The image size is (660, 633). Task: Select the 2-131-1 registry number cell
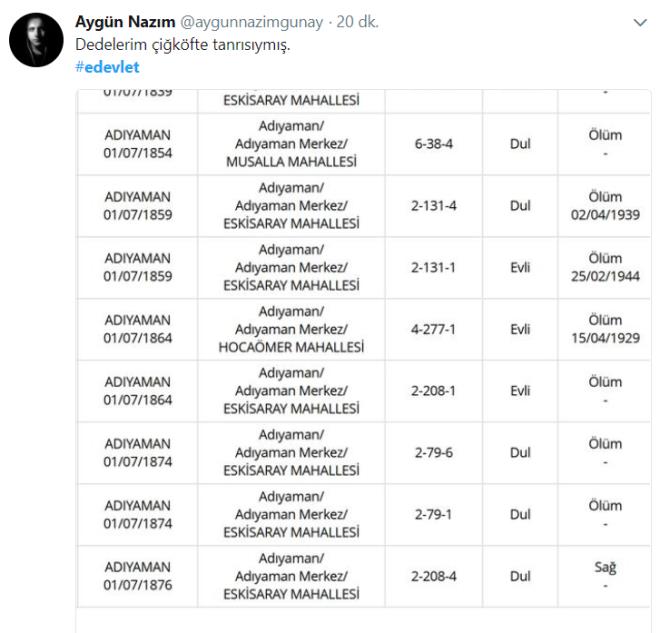point(434,268)
